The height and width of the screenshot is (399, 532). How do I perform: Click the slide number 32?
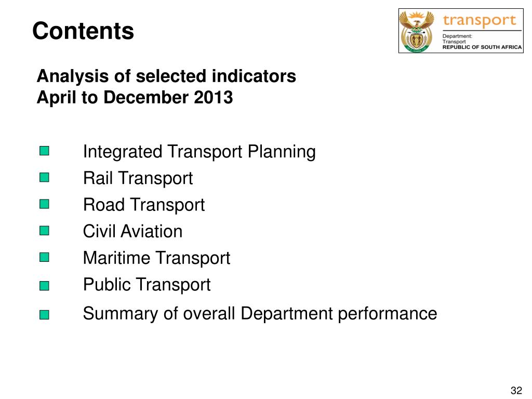tap(516, 391)
